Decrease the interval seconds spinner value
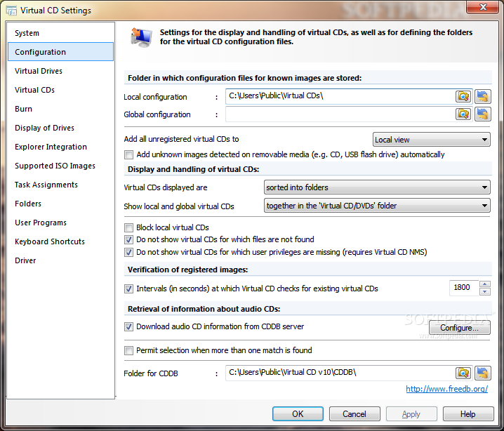The image size is (504, 431). tap(485, 291)
